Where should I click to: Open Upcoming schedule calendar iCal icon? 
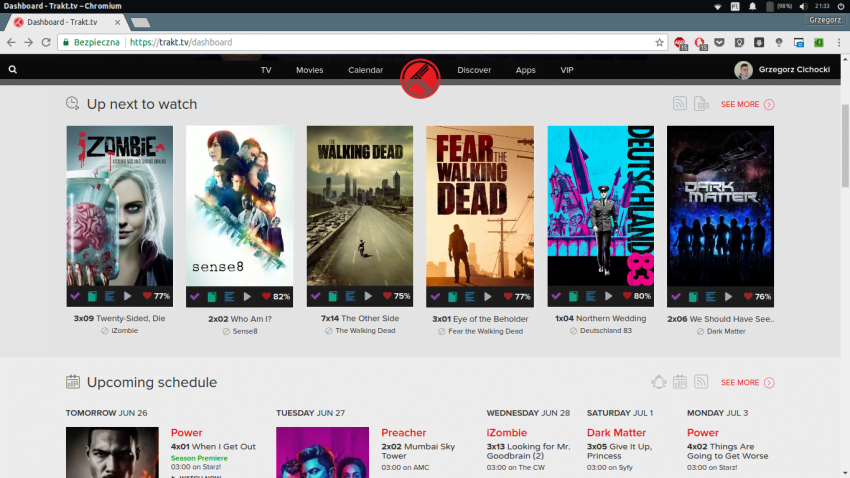[x=680, y=382]
